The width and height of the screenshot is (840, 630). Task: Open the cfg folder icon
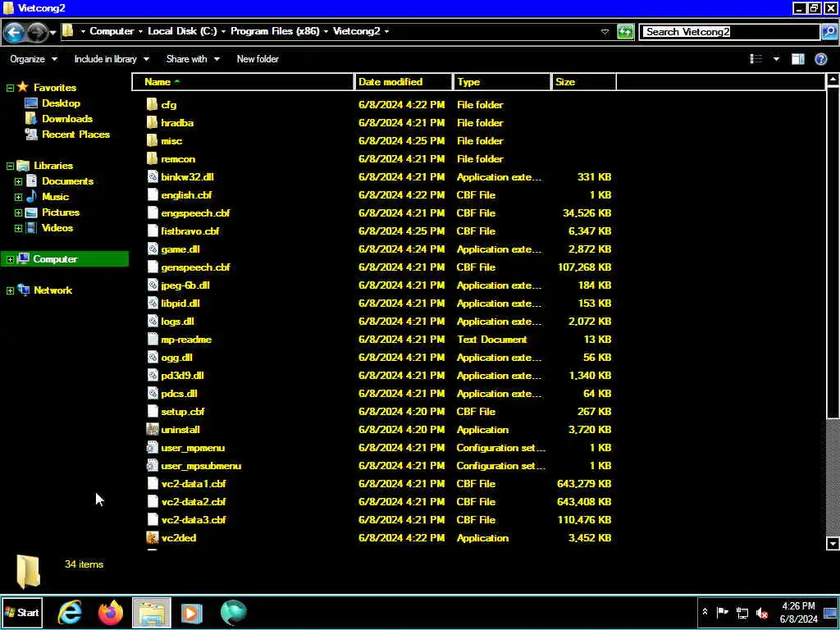pos(152,104)
